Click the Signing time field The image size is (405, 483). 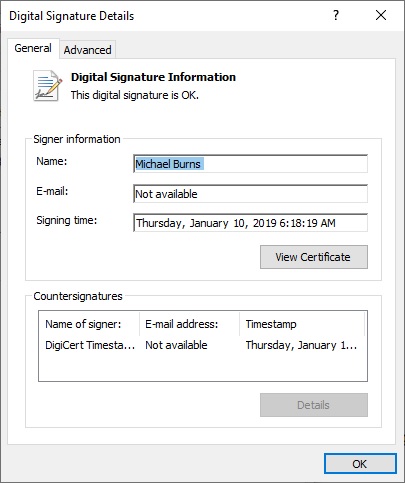(x=250, y=223)
